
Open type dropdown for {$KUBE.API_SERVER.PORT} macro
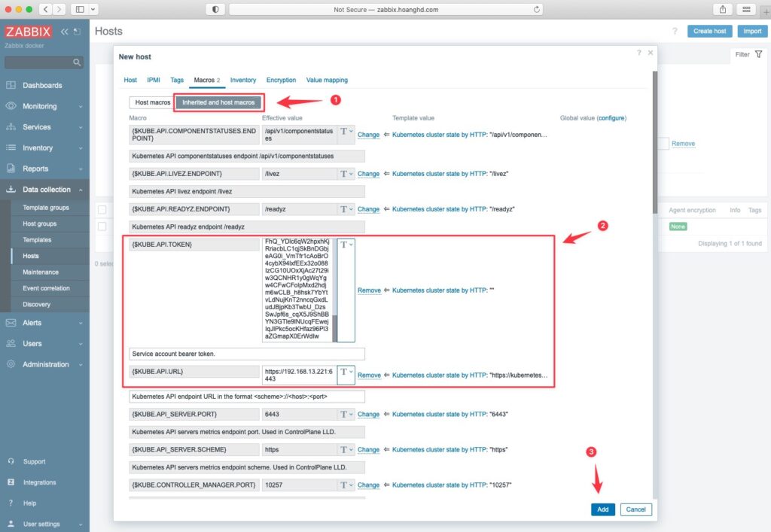point(346,414)
